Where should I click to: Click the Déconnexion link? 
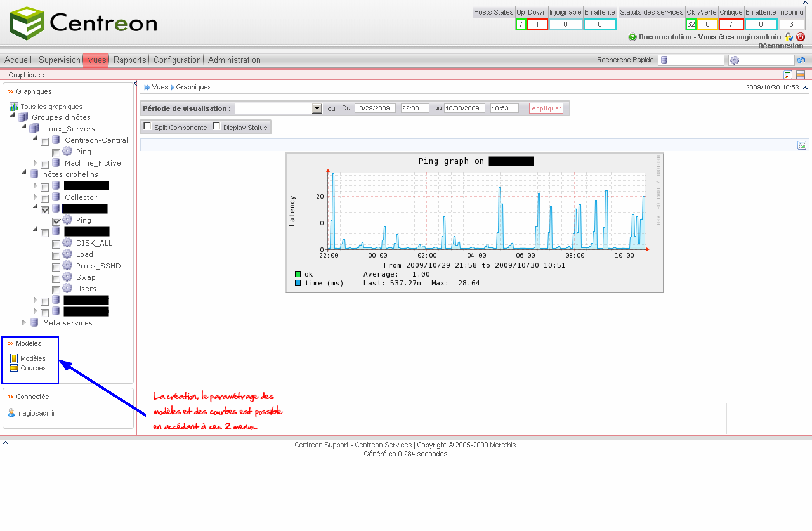tap(780, 46)
